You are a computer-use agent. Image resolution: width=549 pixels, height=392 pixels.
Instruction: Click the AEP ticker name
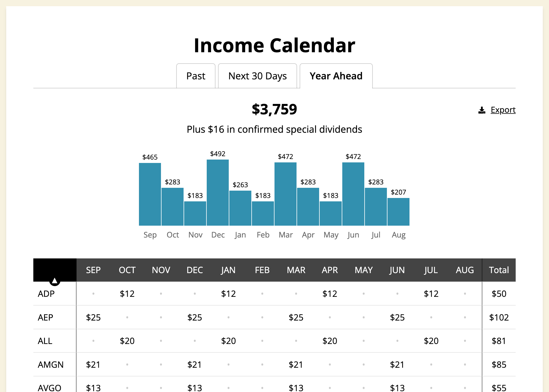point(45,317)
